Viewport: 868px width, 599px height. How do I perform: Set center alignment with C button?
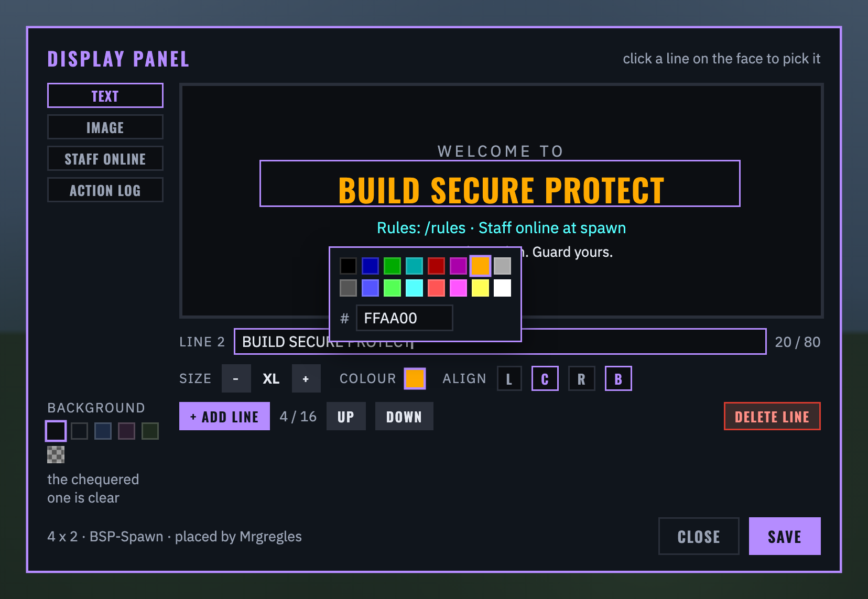[545, 378]
